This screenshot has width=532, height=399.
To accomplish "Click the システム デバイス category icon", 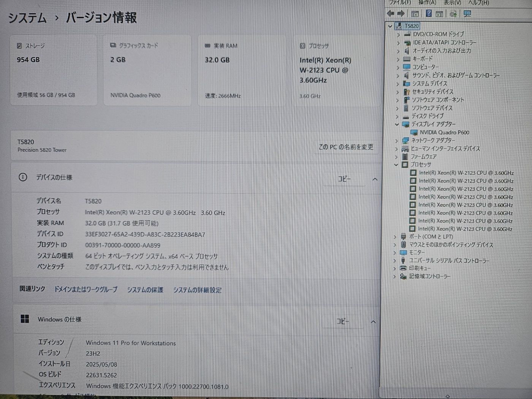I will [406, 83].
